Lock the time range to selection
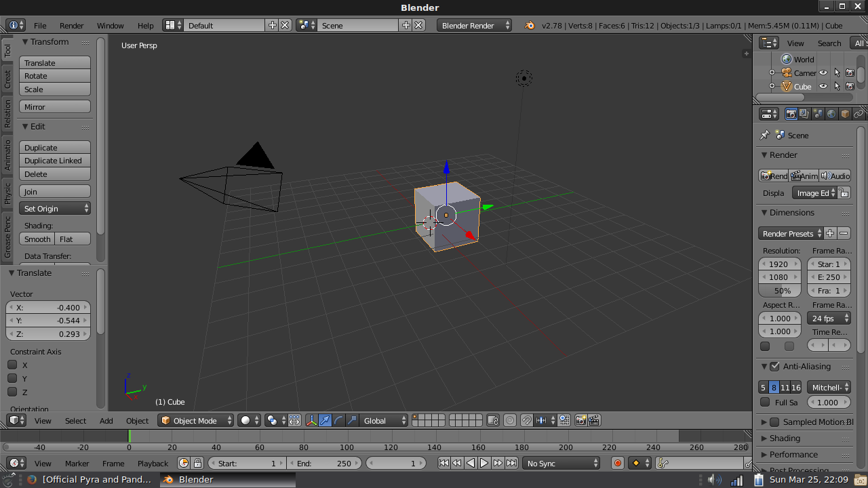The image size is (868, 488). [x=197, y=463]
